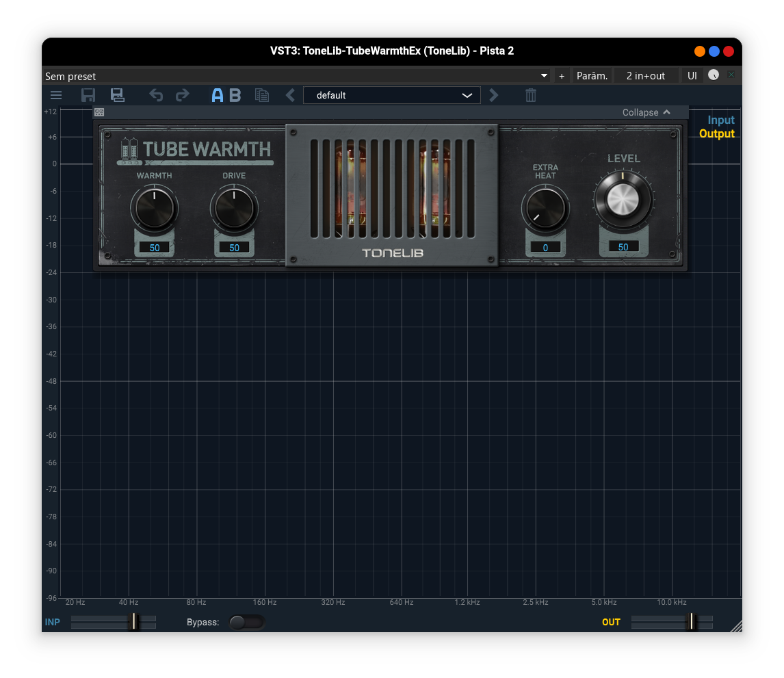Click the Save As preset icon
This screenshot has height=678, width=784.
(x=117, y=95)
